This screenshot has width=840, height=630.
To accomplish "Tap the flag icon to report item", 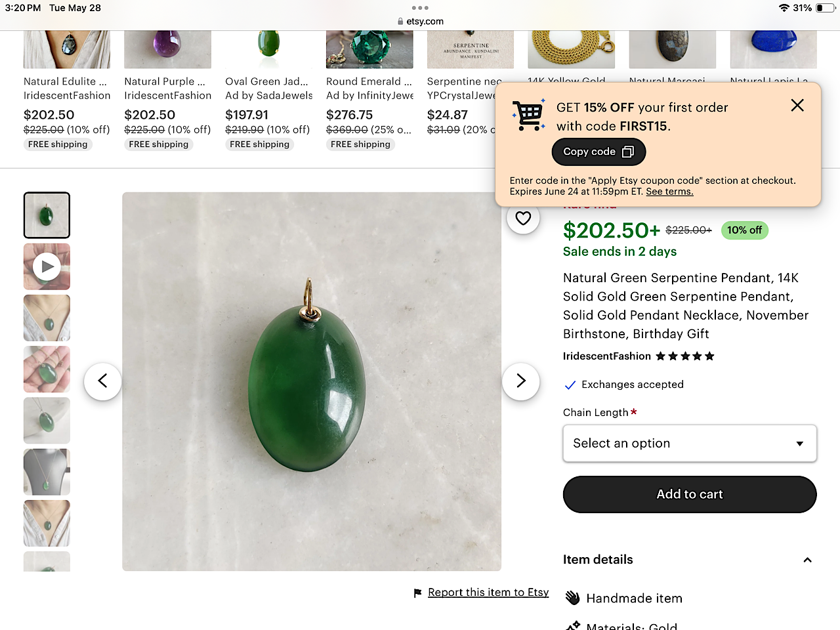I will [x=417, y=593].
